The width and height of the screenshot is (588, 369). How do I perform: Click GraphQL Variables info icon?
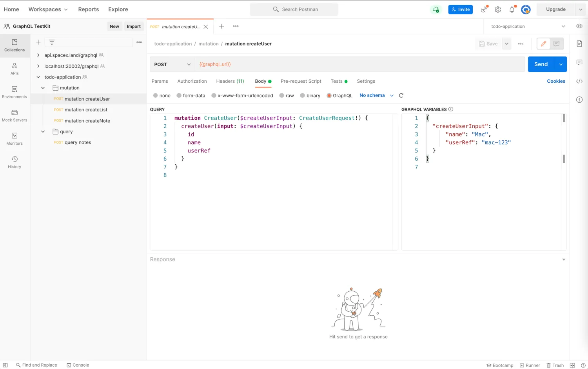click(451, 109)
